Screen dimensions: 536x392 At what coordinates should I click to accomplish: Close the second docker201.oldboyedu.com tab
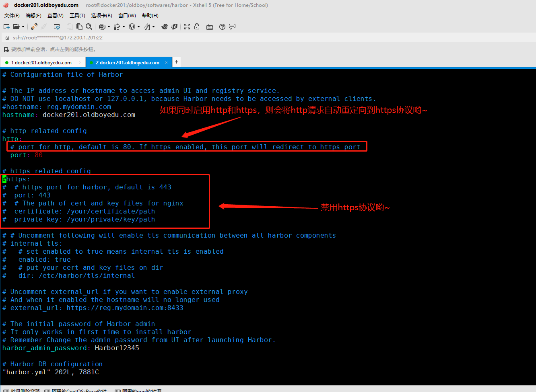(166, 63)
